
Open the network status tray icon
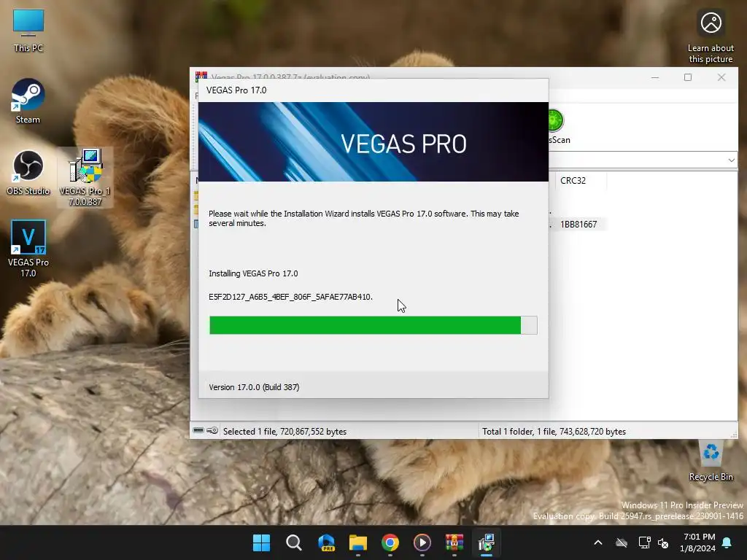coord(644,542)
